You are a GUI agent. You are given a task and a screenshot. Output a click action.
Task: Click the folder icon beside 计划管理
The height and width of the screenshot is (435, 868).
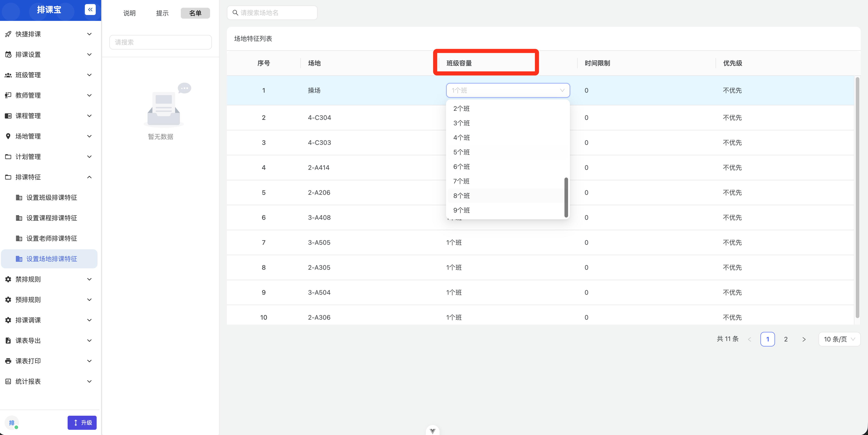pos(8,157)
